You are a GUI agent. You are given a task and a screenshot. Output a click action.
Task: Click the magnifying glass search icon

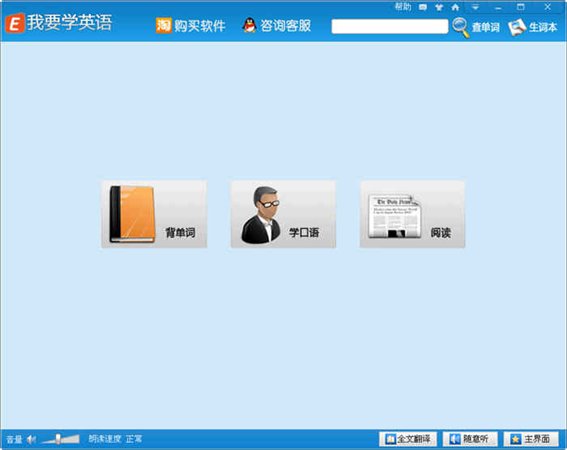[461, 27]
